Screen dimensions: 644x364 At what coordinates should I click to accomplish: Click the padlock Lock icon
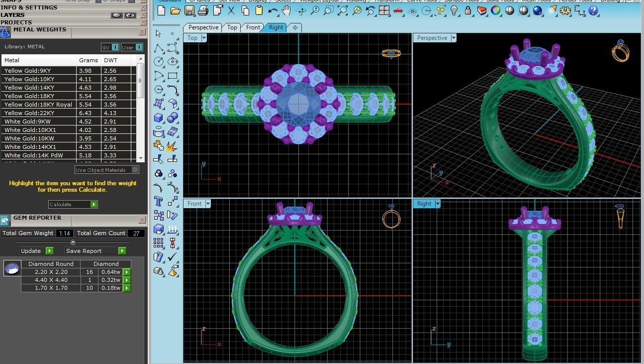click(467, 10)
